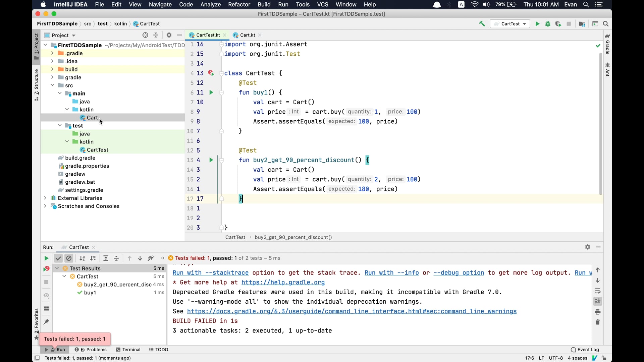This screenshot has height=362, width=644.
Task: Click the Build project hammer icon
Action: coord(482,24)
